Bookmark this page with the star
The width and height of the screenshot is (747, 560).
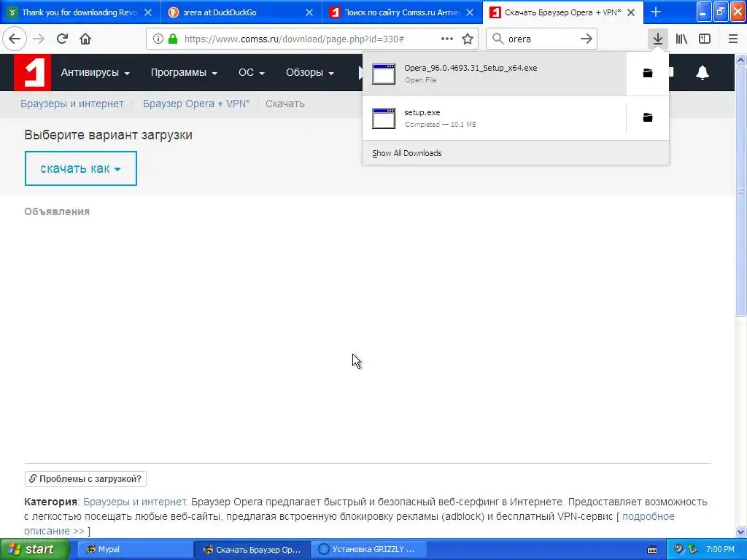[x=468, y=39]
